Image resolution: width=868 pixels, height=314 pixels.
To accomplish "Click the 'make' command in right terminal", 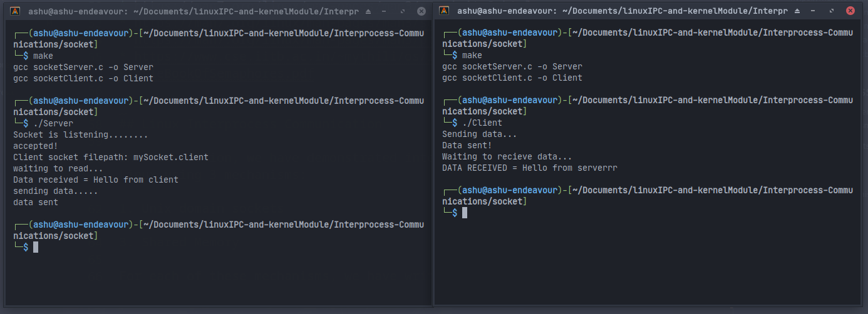I will click(472, 55).
